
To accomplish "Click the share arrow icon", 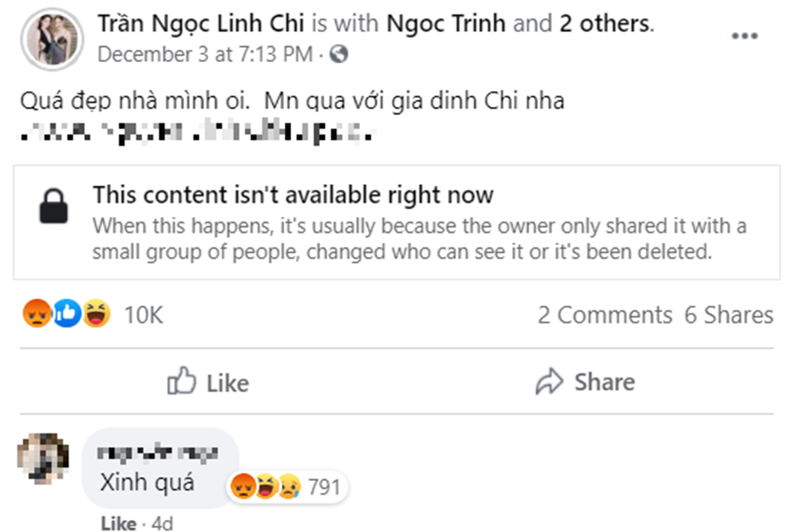I will [x=549, y=382].
